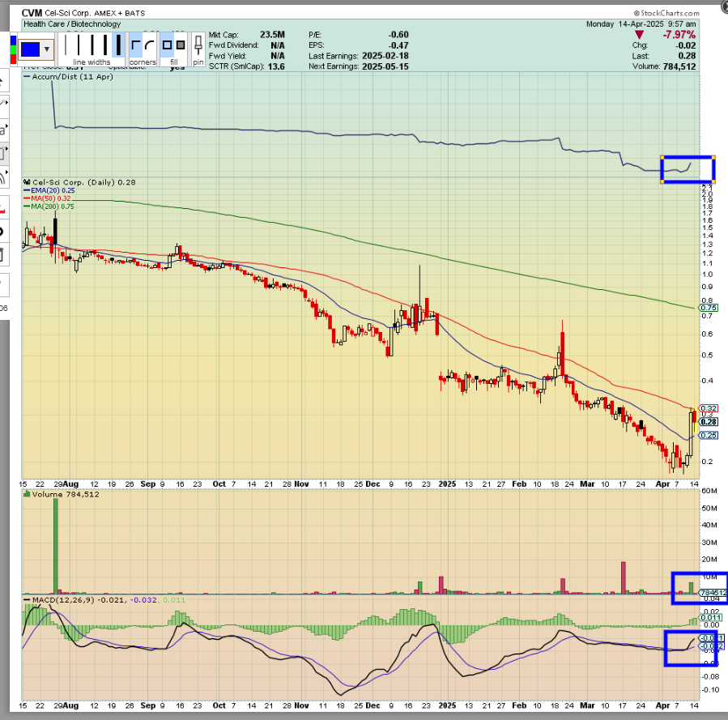Select the fourth line width option

105,45
